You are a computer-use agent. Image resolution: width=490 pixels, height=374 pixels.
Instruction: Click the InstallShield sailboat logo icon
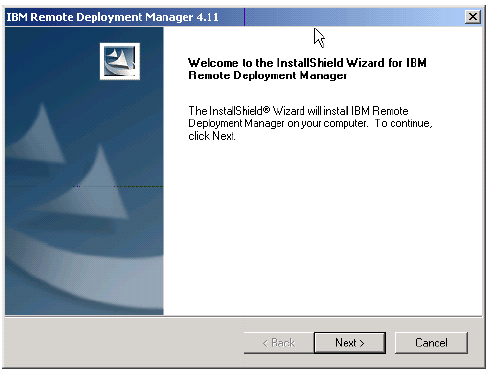(x=120, y=61)
